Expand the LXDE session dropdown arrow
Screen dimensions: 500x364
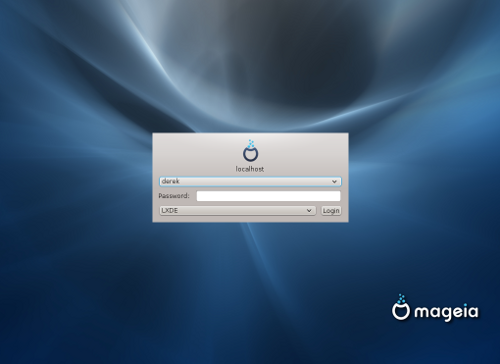tap(309, 211)
